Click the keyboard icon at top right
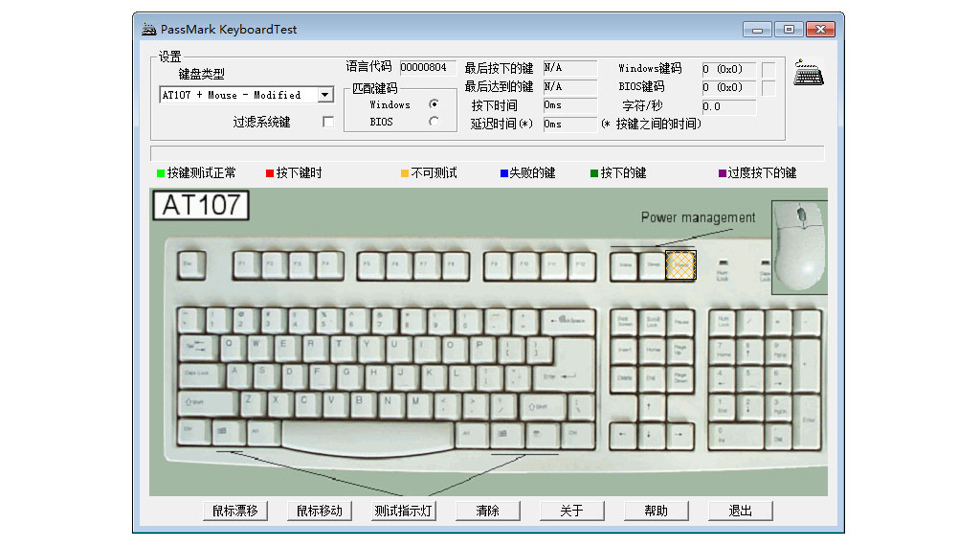 pyautogui.click(x=809, y=73)
